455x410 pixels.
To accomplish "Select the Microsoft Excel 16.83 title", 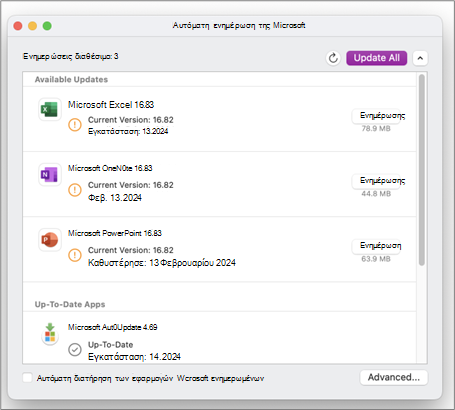I will tap(111, 105).
